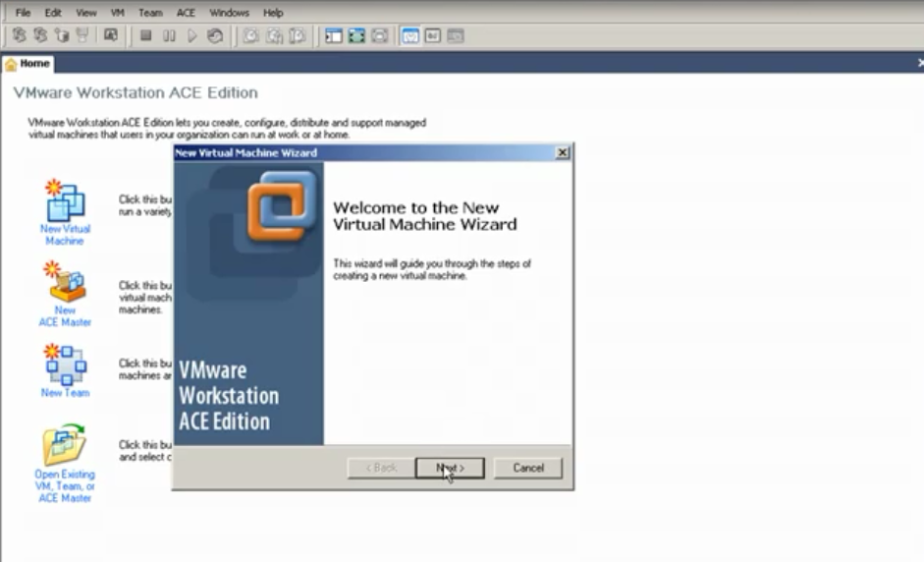Viewport: 924px width, 562px height.
Task: Click the Power On play toolbar icon
Action: coord(191,36)
